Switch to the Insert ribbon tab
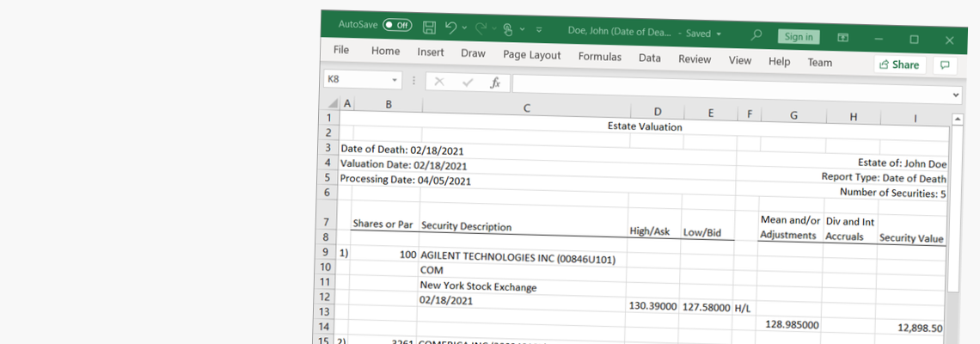The image size is (980, 344). coord(431,52)
